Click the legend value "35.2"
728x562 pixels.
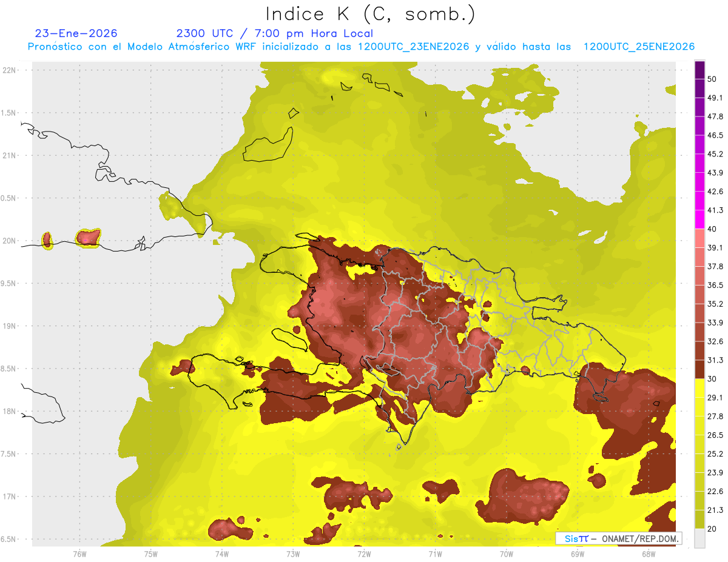715,304
